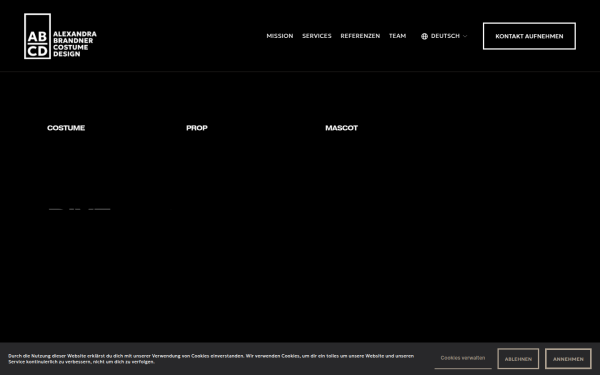Click the cookie notice text
600x375 pixels.
(211, 359)
